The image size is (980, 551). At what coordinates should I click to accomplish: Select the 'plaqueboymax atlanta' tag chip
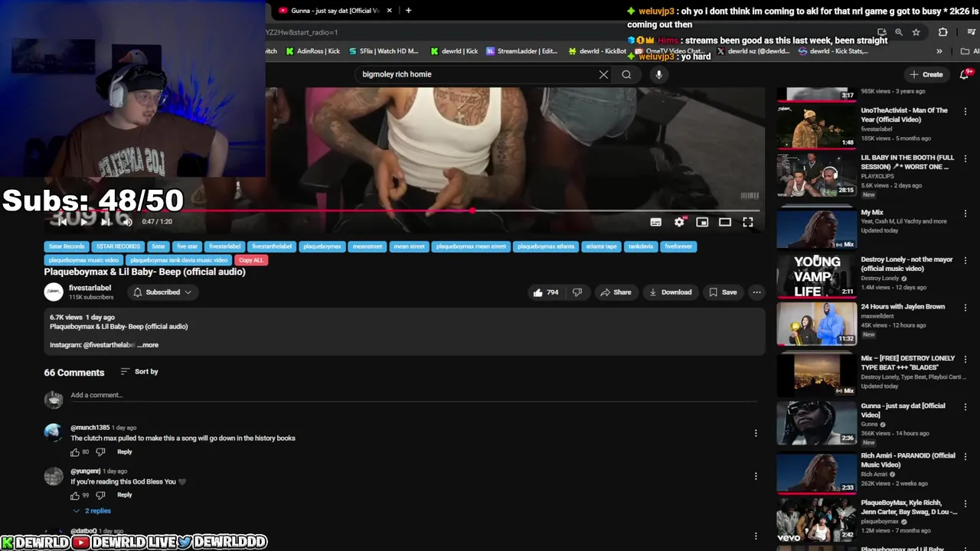(547, 246)
